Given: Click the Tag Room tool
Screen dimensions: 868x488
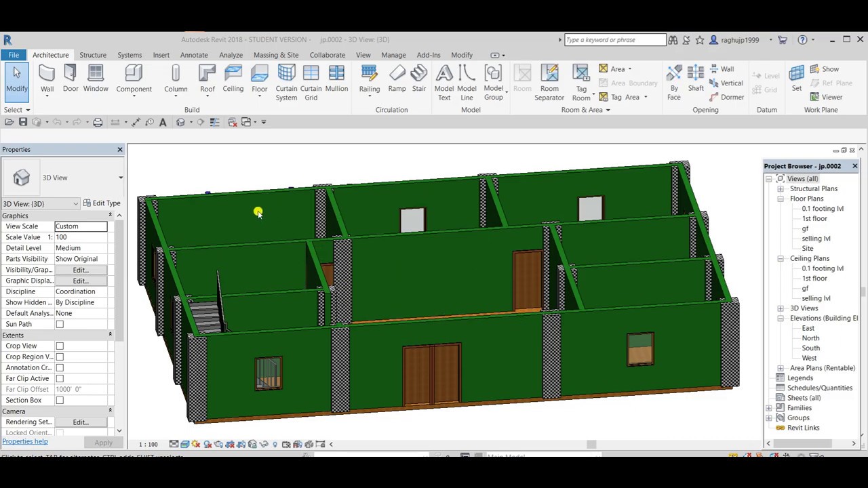Looking at the screenshot, I should (581, 83).
